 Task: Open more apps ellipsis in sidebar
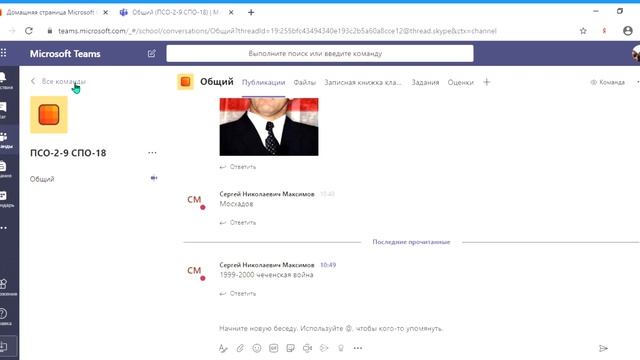pyautogui.click(x=4, y=228)
